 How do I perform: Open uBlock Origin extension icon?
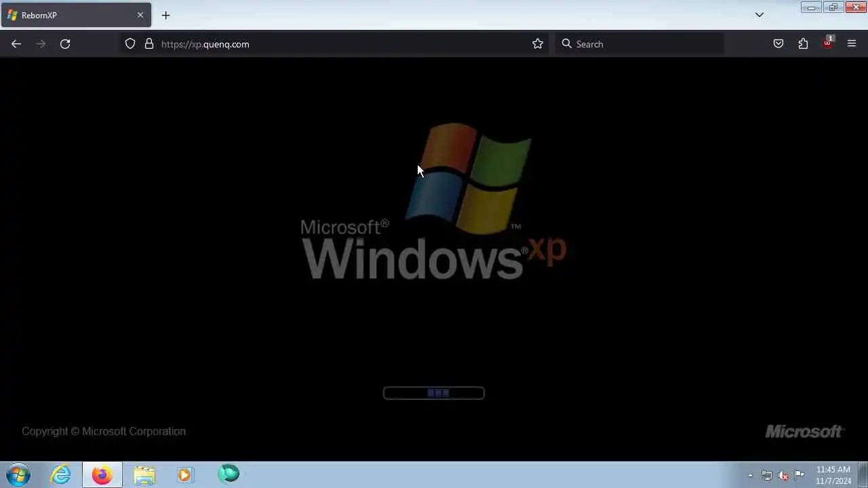(x=828, y=43)
